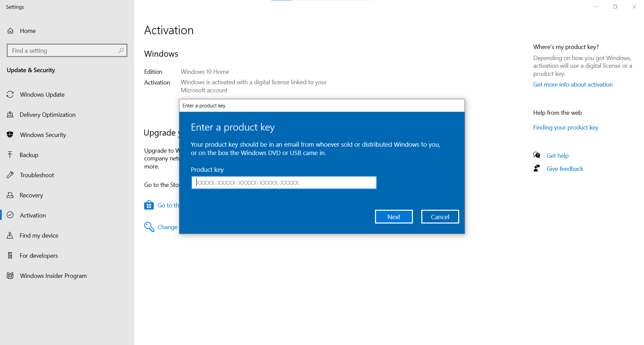The width and height of the screenshot is (644, 345).
Task: Click the For developers tools icon
Action: coord(10,255)
